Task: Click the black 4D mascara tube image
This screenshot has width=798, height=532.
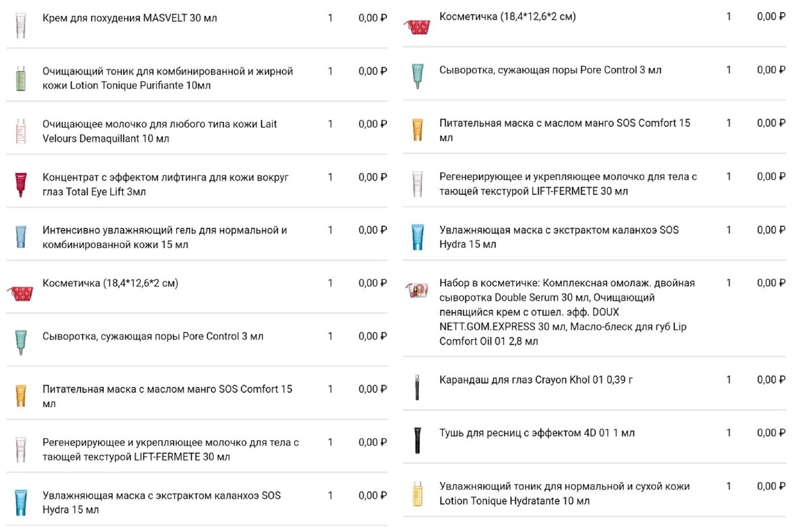Action: click(417, 440)
